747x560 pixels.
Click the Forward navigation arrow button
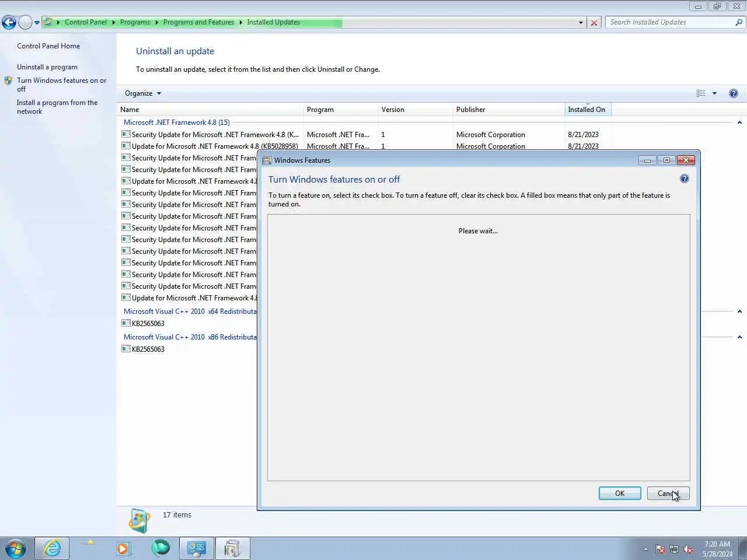click(25, 22)
